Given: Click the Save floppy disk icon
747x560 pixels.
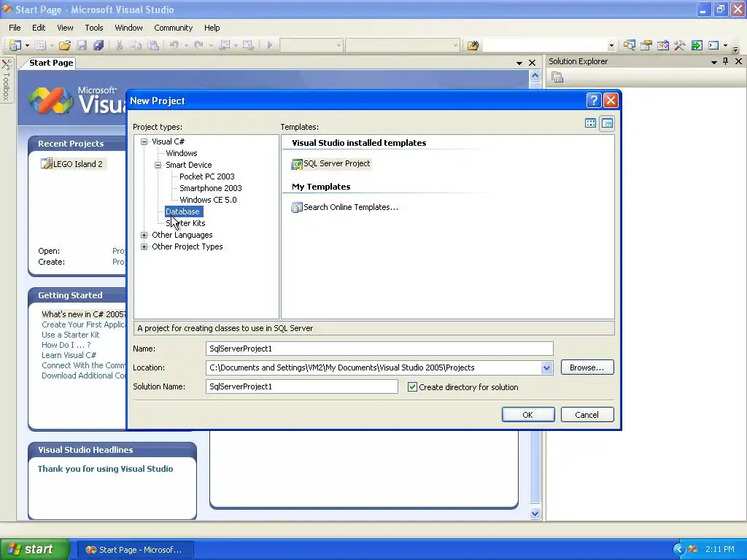Looking at the screenshot, I should (82, 45).
